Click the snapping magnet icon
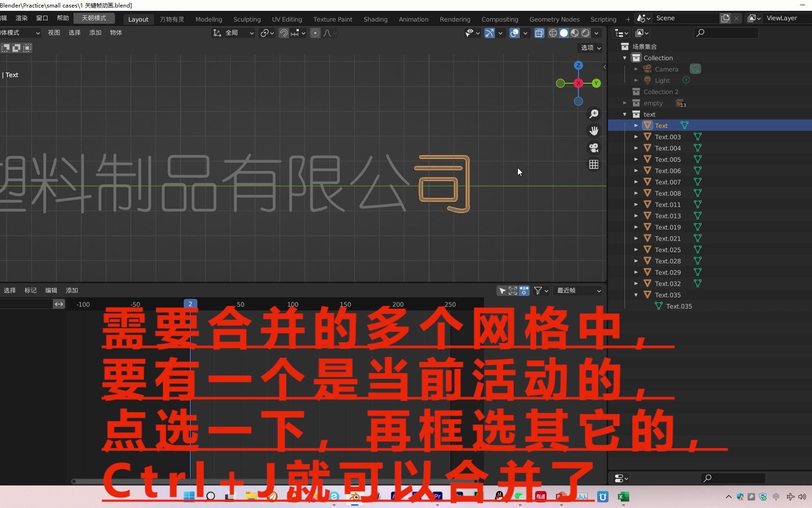Screen dimensions: 812x508 pyautogui.click(x=284, y=33)
